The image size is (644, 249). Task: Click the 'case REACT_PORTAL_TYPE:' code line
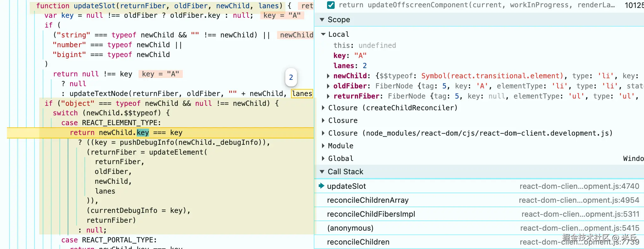[x=109, y=240]
